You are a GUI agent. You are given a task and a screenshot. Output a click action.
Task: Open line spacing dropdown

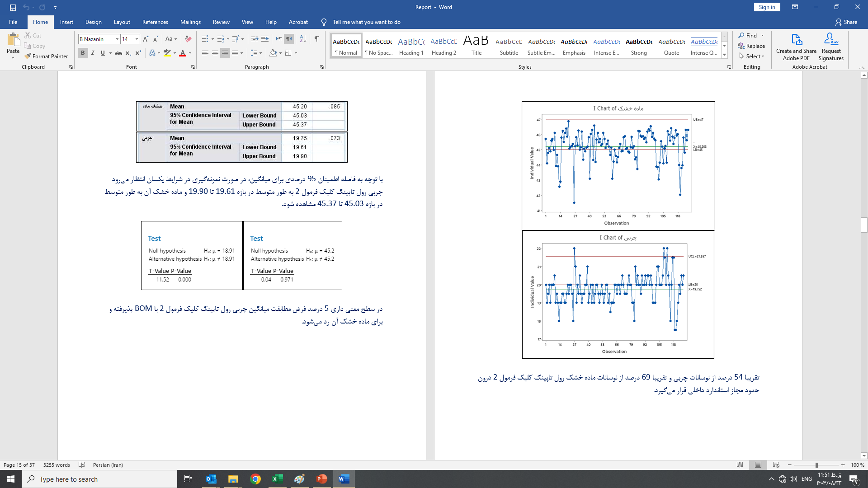[x=256, y=53]
